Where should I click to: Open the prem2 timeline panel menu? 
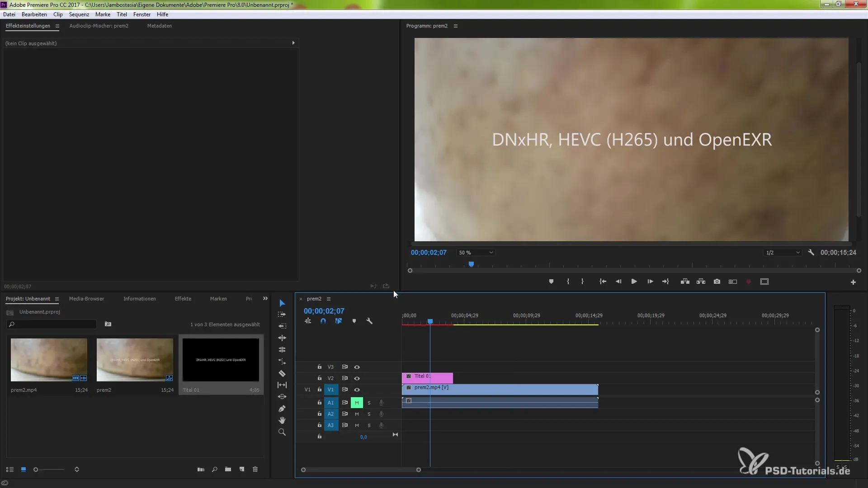[x=329, y=299]
